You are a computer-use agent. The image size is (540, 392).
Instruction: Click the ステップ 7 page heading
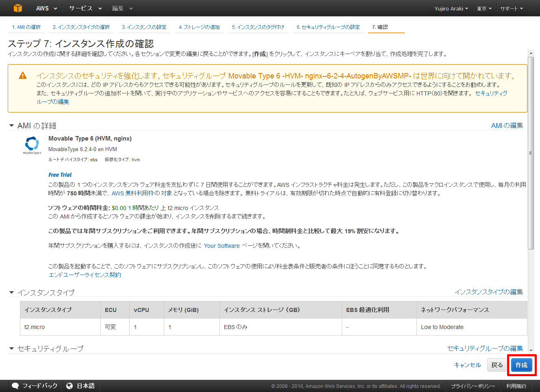tap(81, 43)
